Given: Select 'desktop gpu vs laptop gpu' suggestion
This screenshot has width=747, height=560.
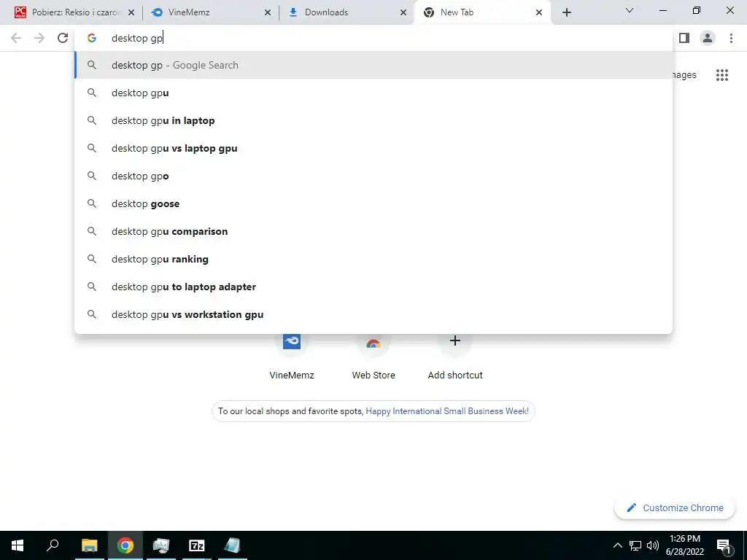Looking at the screenshot, I should [x=373, y=148].
